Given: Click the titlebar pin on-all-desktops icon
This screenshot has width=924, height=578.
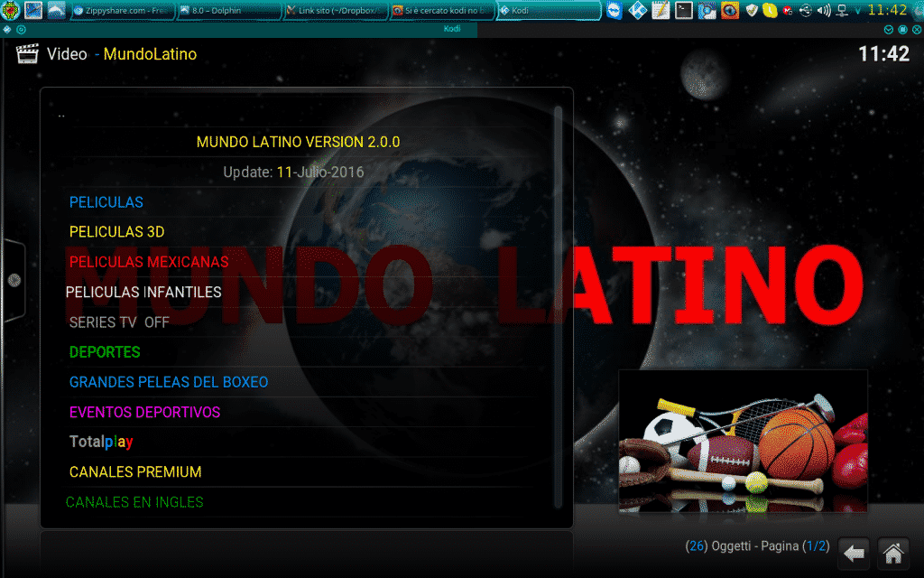Looking at the screenshot, I should [22, 29].
